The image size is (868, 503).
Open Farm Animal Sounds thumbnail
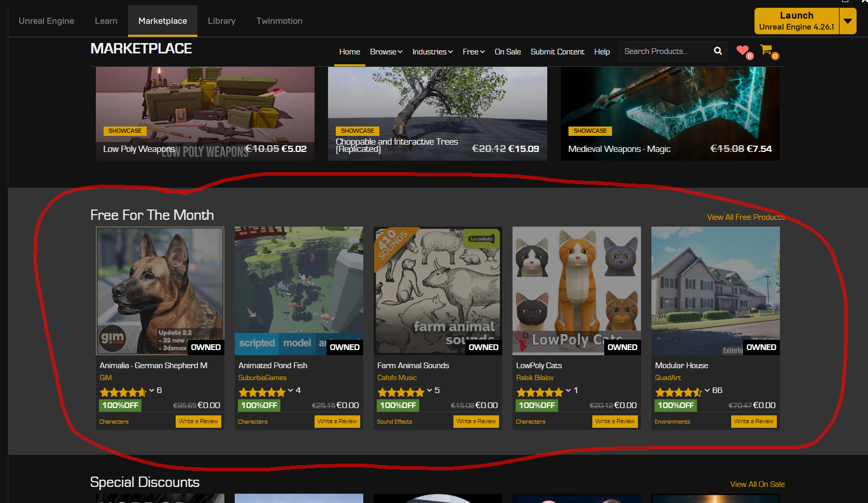pos(438,291)
